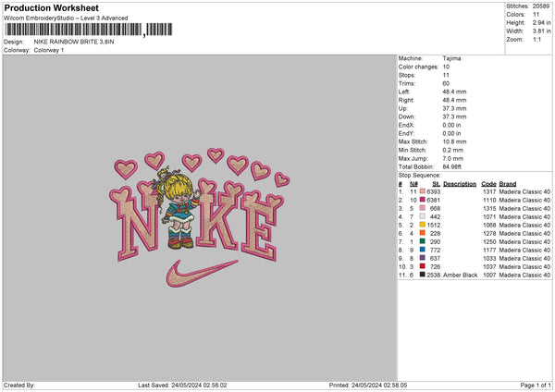Click the Stitches count 20589
Image resolution: width=555 pixels, height=392 pixels.
(x=541, y=6)
